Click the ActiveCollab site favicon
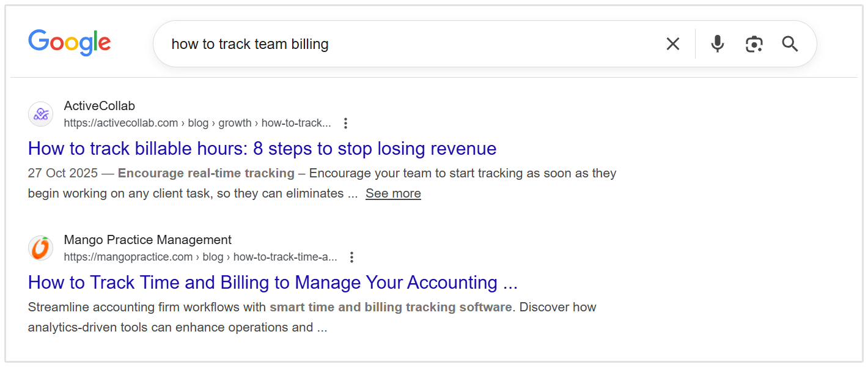The width and height of the screenshot is (868, 367). coord(40,114)
